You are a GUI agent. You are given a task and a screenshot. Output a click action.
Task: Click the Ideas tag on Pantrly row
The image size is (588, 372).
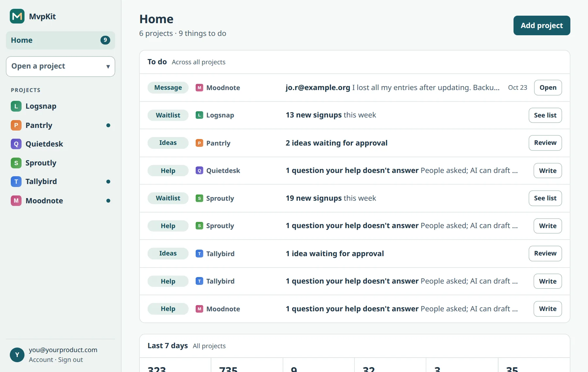(168, 143)
